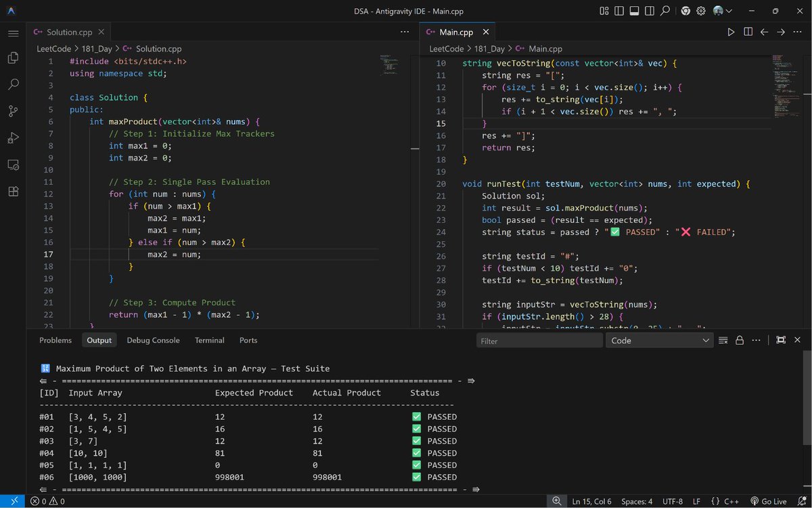Click Ln 15, Col 6 cursor position
The height and width of the screenshot is (508, 812).
(591, 501)
